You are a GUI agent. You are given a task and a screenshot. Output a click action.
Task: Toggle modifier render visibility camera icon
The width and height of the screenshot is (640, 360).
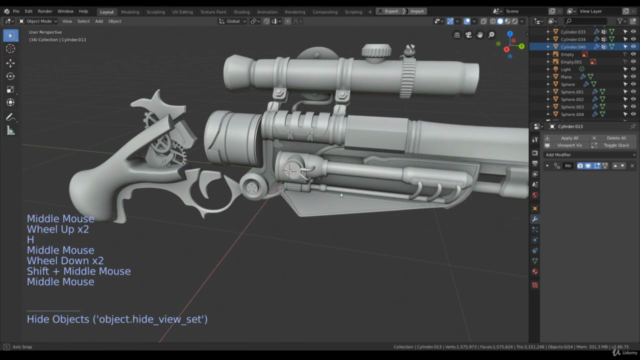click(580, 166)
